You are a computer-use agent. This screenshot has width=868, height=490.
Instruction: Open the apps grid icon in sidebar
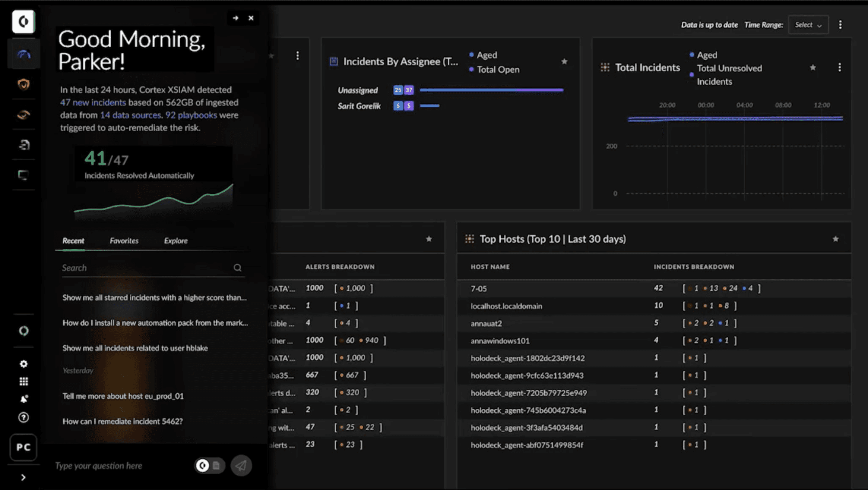coord(23,381)
